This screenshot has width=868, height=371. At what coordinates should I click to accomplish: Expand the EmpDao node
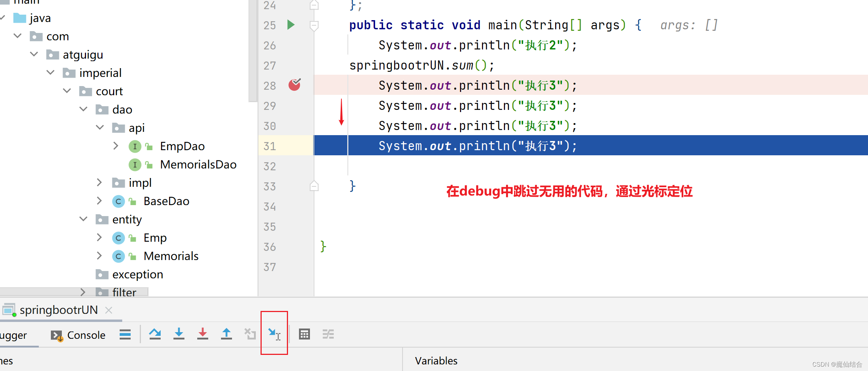(116, 146)
